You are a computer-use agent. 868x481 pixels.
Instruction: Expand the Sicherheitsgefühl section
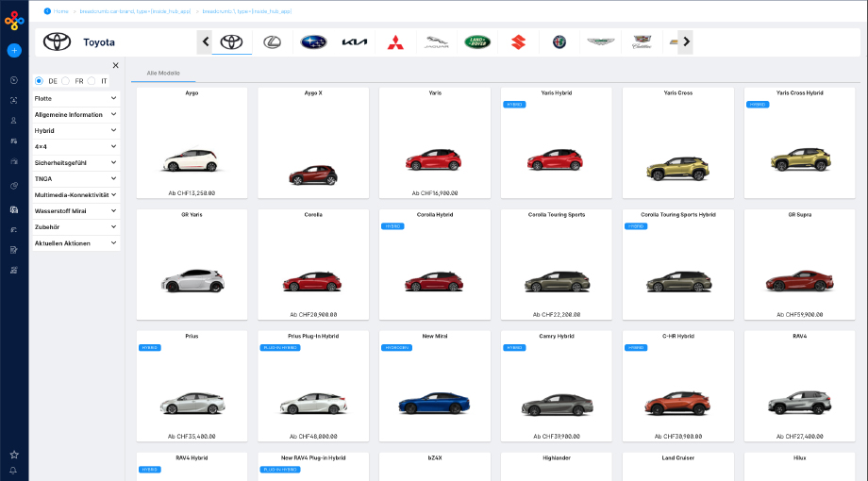(x=75, y=163)
